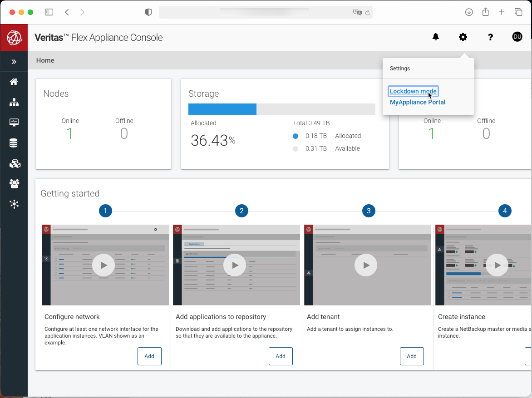Open the cubes repository sidebar icon
The width and height of the screenshot is (532, 398).
pyautogui.click(x=15, y=163)
